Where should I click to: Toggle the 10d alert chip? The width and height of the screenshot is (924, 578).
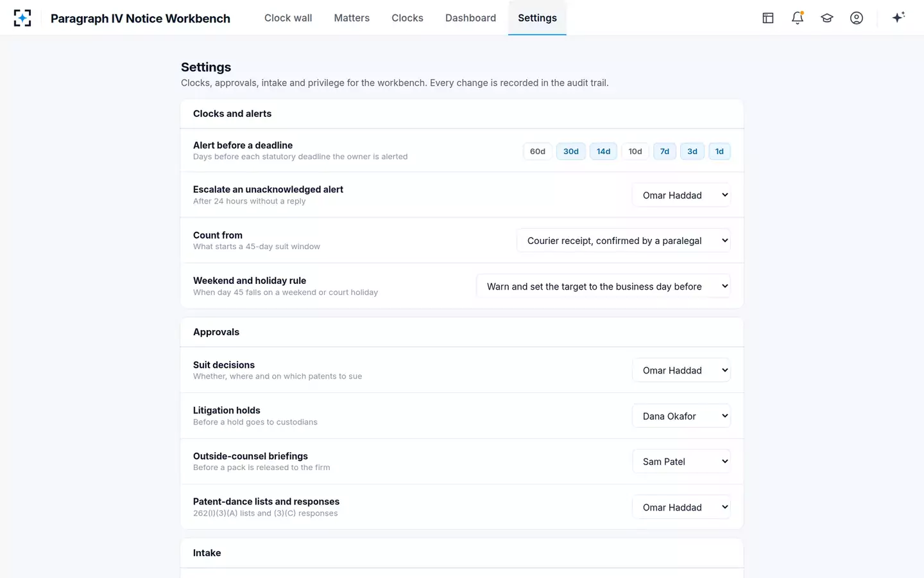[635, 152]
